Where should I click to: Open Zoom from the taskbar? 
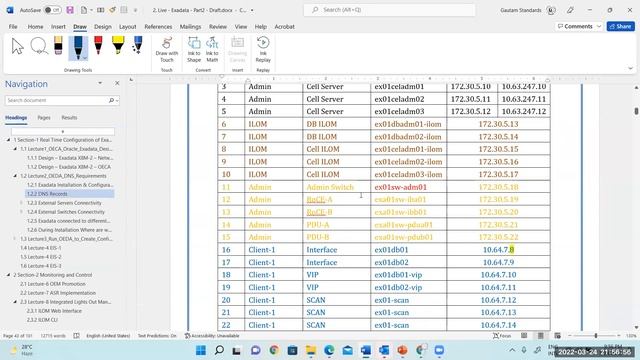coord(439,350)
